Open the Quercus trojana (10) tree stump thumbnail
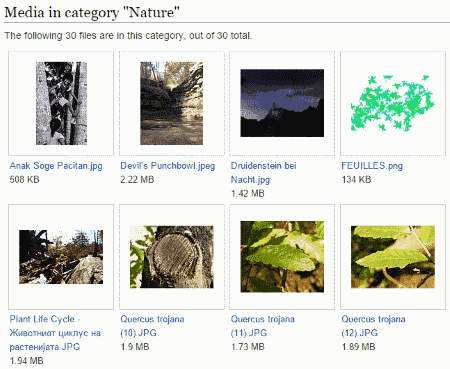This screenshot has height=369, width=450. tap(172, 257)
